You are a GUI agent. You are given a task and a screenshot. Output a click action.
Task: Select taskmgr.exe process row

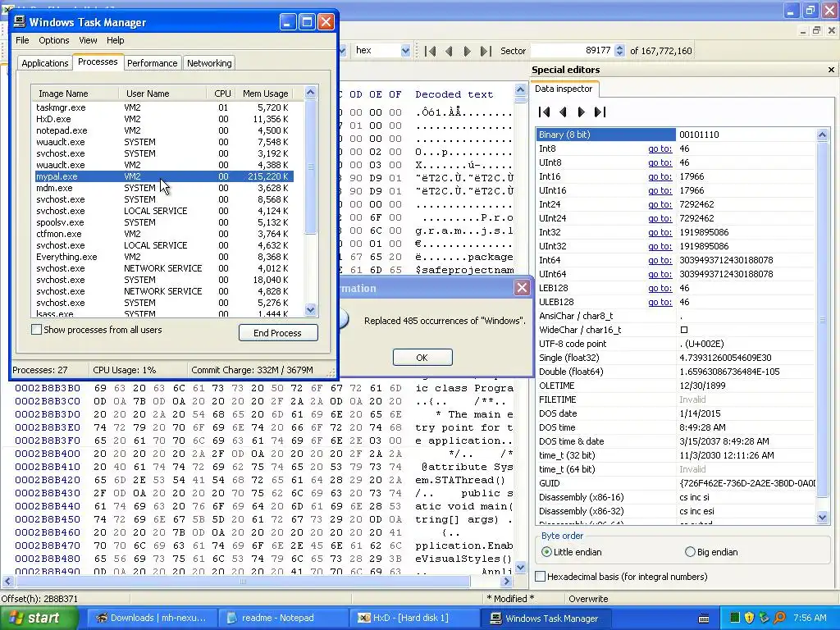coord(162,107)
